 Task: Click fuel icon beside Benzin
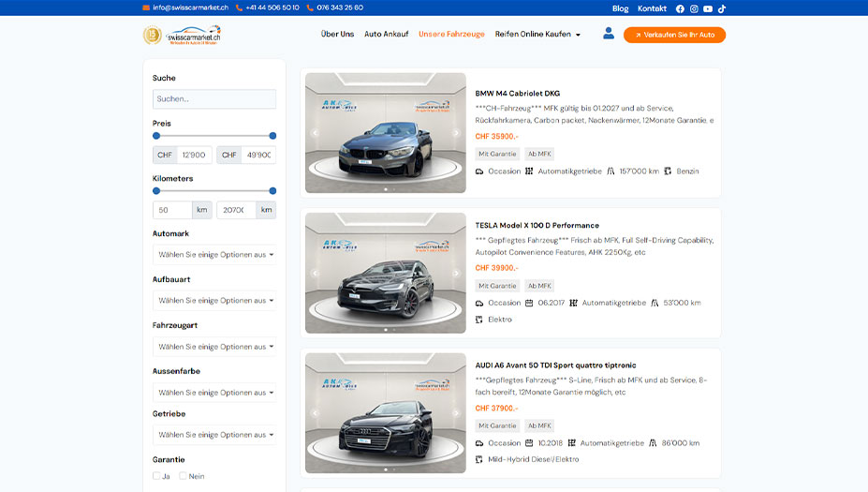click(x=668, y=171)
